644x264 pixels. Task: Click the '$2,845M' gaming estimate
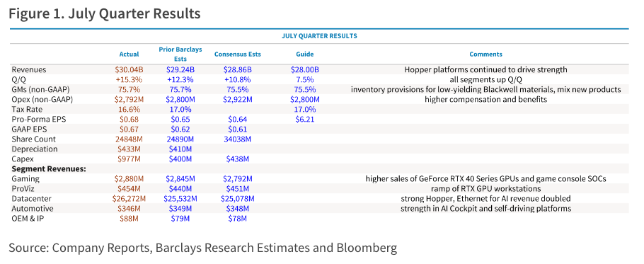(x=180, y=178)
